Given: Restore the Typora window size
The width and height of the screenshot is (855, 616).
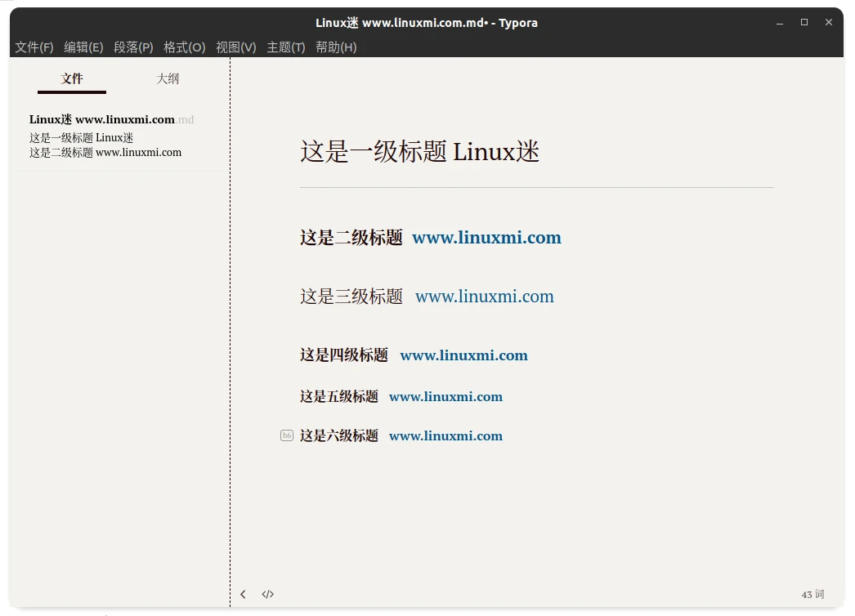Looking at the screenshot, I should point(804,22).
